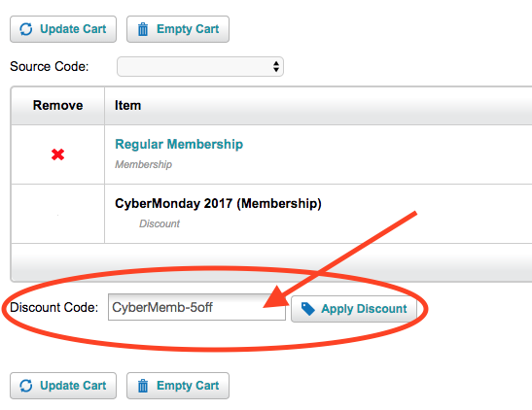The width and height of the screenshot is (532, 410).
Task: Click the red X remove icon
Action: (57, 154)
